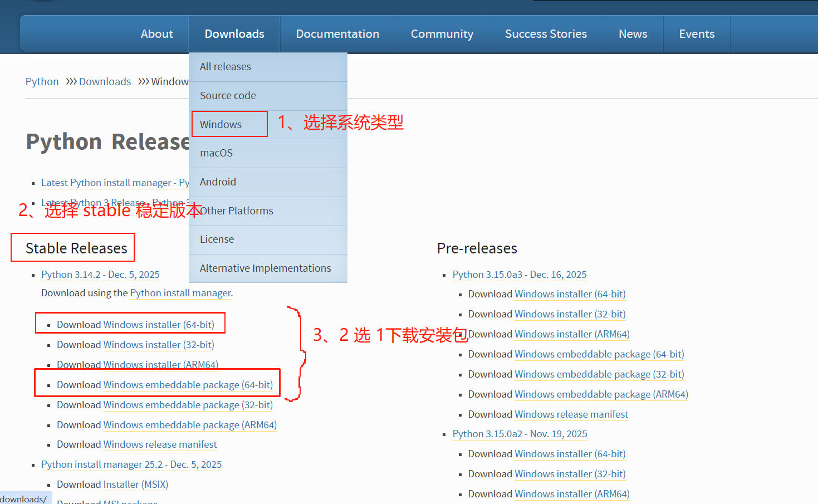Select Android in the dropdown menu
The height and width of the screenshot is (504, 818).
tap(268, 182)
